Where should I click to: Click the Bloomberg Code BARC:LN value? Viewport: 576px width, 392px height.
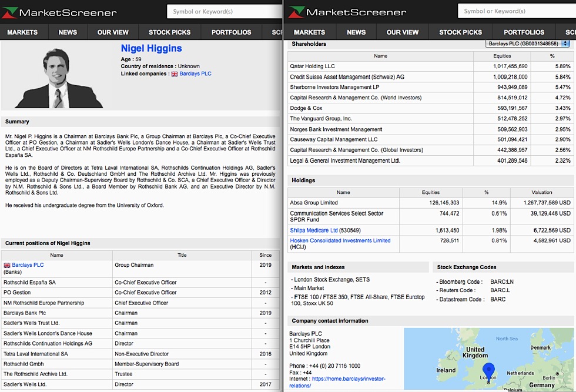click(502, 282)
